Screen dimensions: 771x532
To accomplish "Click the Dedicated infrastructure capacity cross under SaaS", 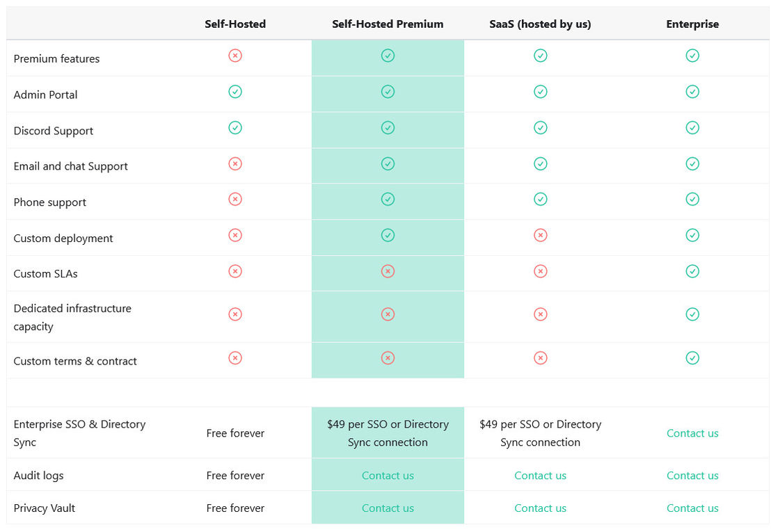I will pyautogui.click(x=541, y=314).
